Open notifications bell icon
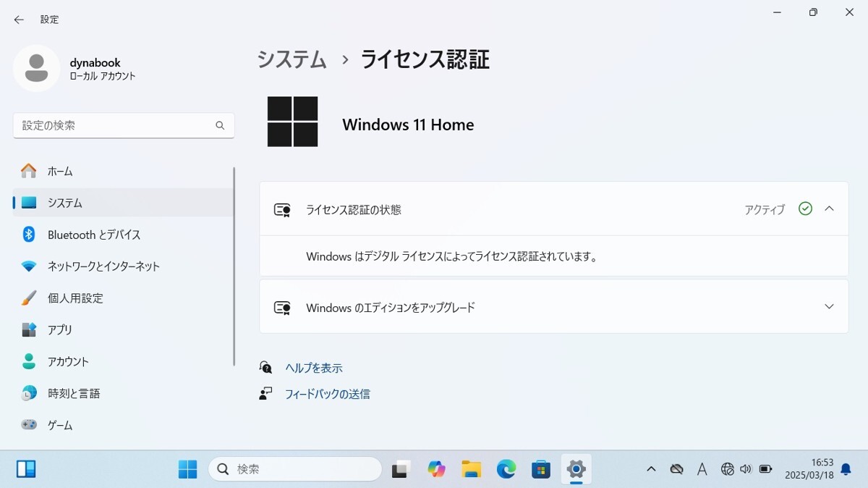This screenshot has height=488, width=868. pyautogui.click(x=846, y=469)
